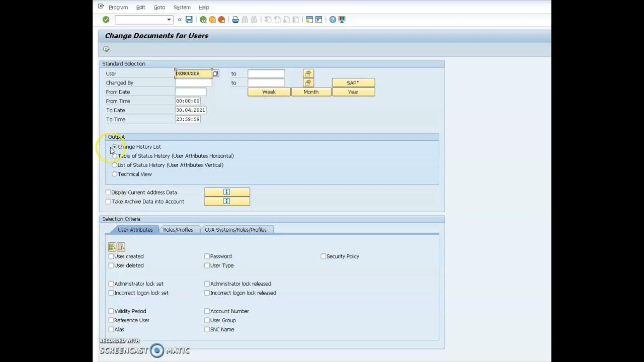Click the red Cancel icon

click(x=221, y=20)
